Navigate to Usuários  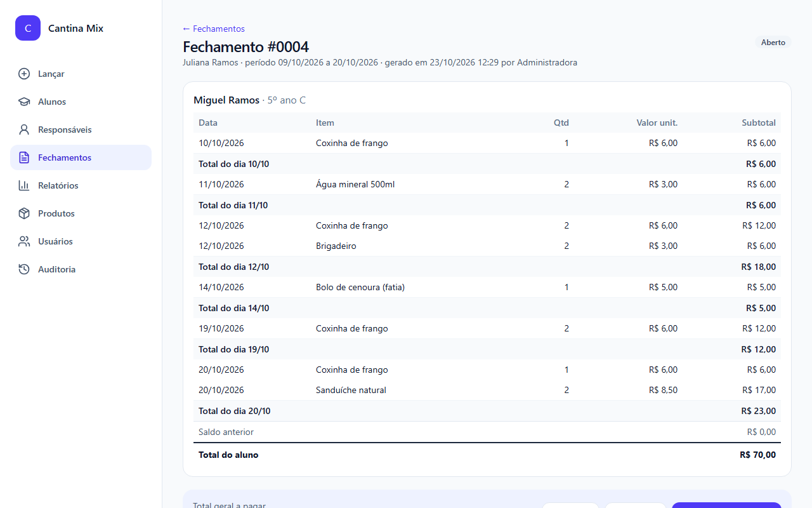coord(81,241)
